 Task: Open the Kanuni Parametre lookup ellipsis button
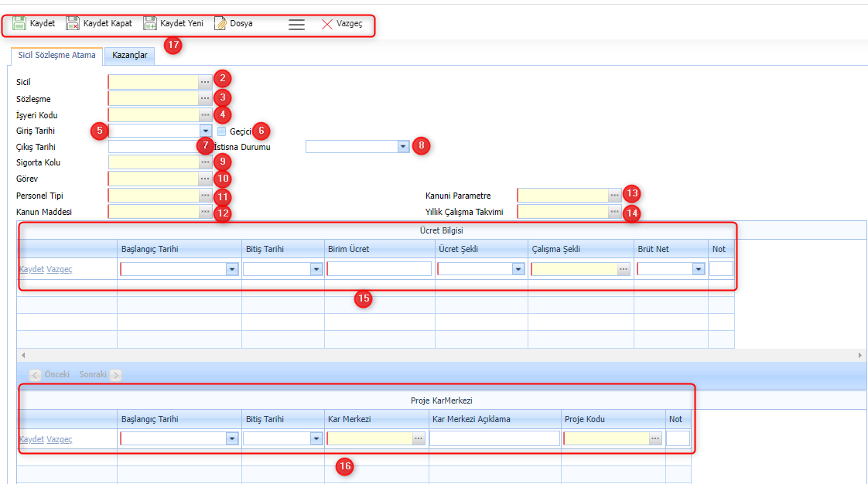pyautogui.click(x=614, y=196)
